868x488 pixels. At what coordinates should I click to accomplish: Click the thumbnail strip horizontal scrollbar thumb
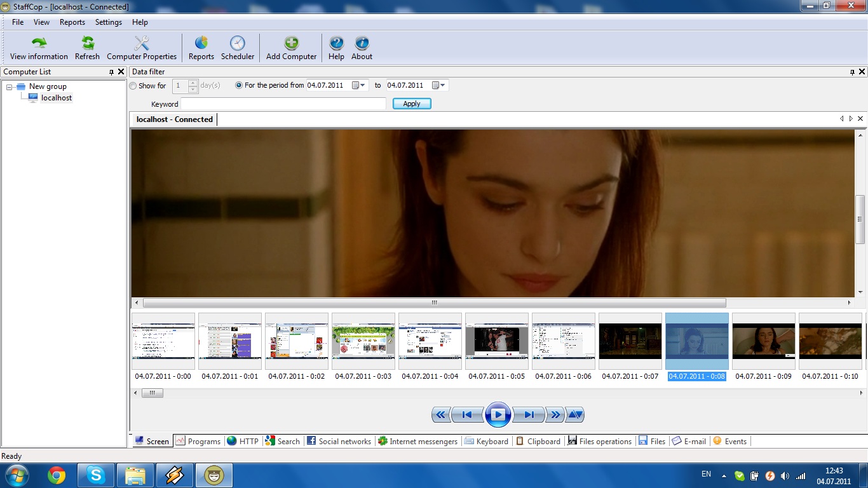point(153,393)
